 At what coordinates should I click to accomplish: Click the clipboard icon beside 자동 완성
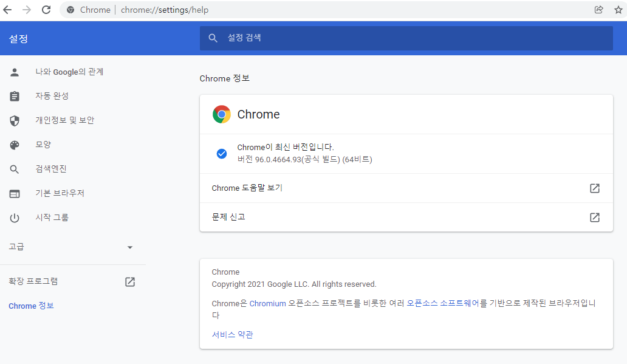(x=15, y=96)
